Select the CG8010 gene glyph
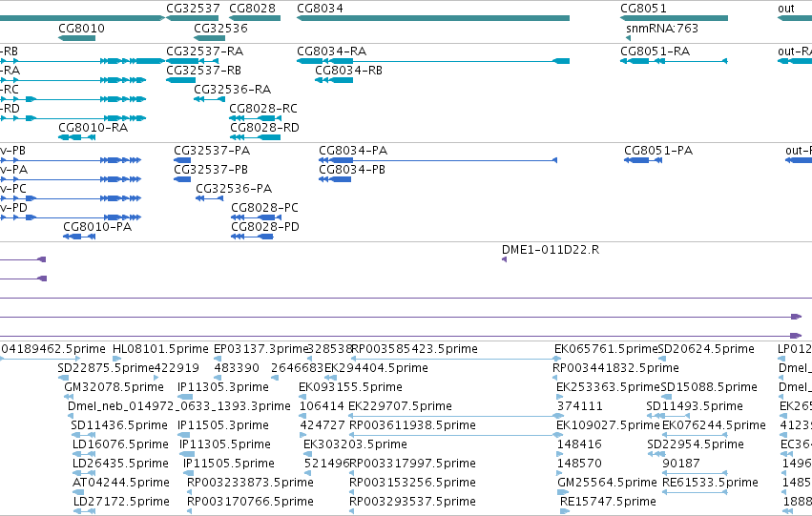The width and height of the screenshot is (812, 516). click(x=76, y=38)
